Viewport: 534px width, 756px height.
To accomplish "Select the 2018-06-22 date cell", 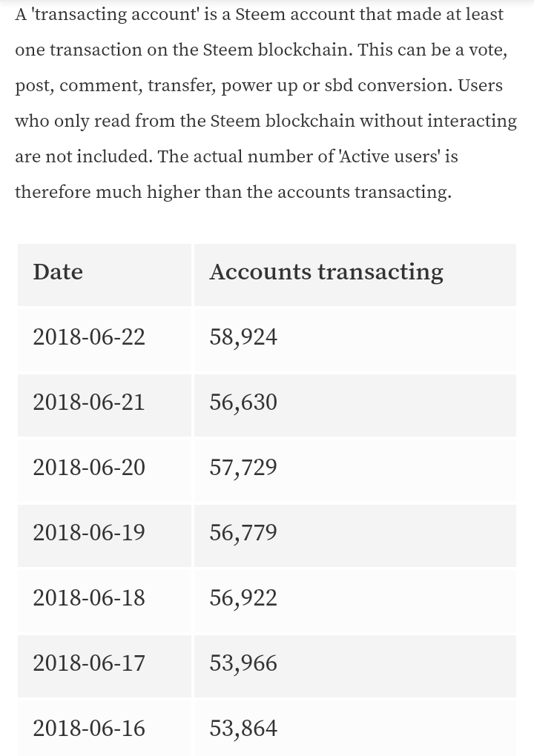I will (105, 340).
